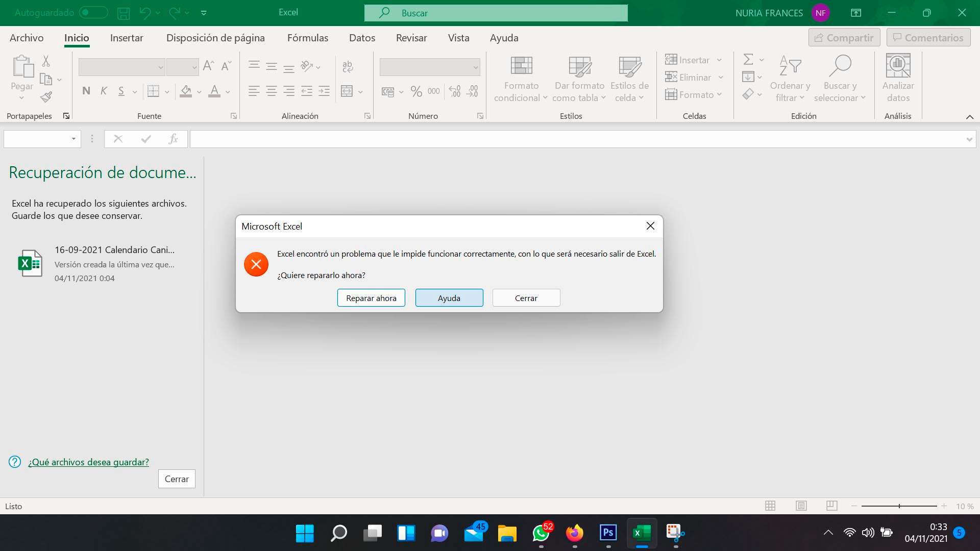
Task: Open Dar formato como tabla
Action: pos(579,79)
